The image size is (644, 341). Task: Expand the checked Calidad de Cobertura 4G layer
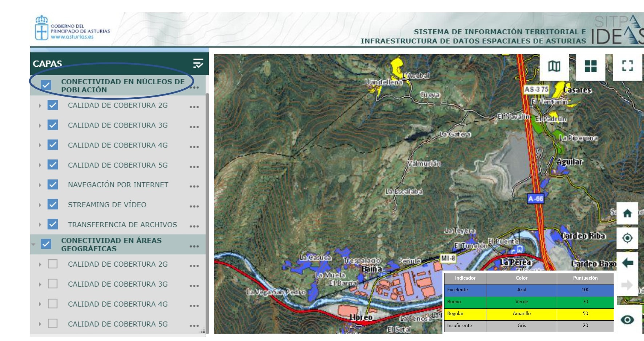pos(40,145)
